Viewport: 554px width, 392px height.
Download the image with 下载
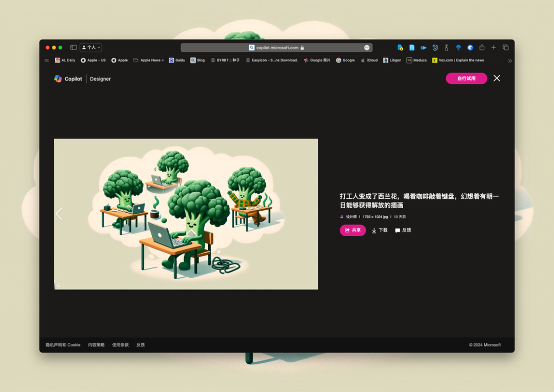coord(380,231)
